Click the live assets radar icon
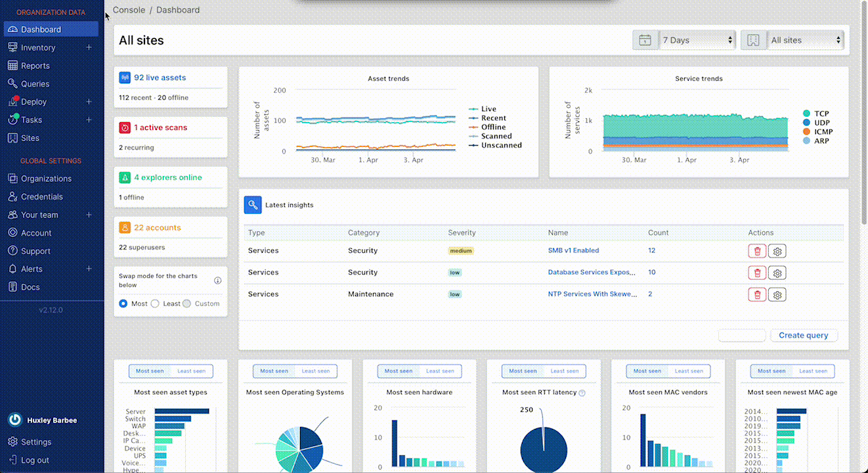The width and height of the screenshot is (868, 473). 125,78
